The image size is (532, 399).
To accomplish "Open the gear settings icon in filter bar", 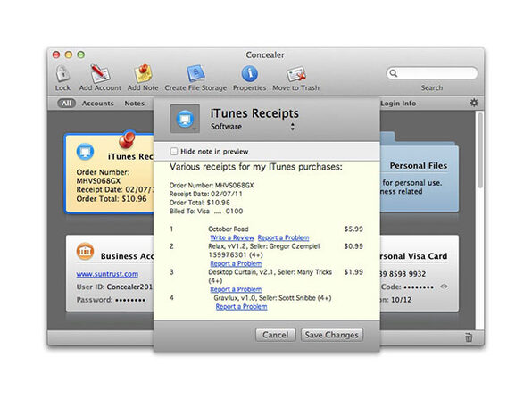I will point(474,103).
